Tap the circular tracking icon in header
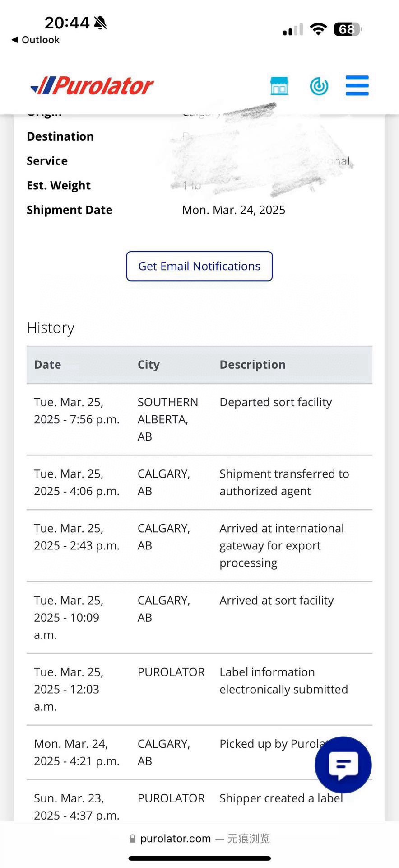This screenshot has width=399, height=868. click(x=319, y=86)
